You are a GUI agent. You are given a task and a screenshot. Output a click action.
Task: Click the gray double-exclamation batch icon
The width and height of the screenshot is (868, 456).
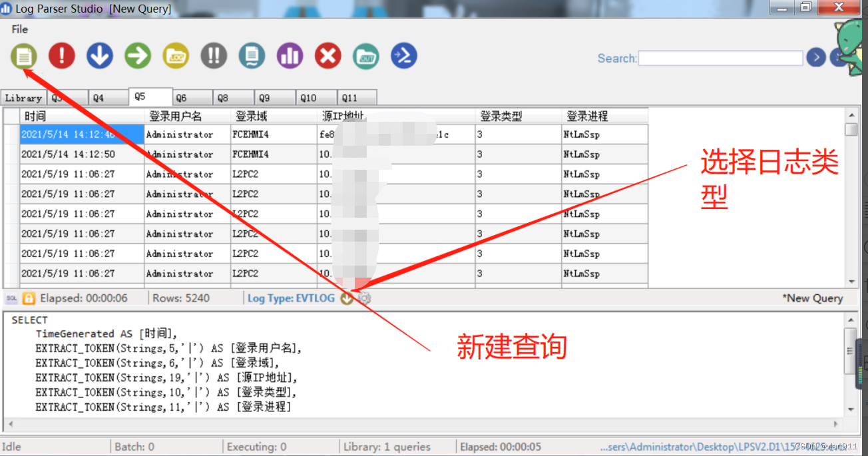214,56
